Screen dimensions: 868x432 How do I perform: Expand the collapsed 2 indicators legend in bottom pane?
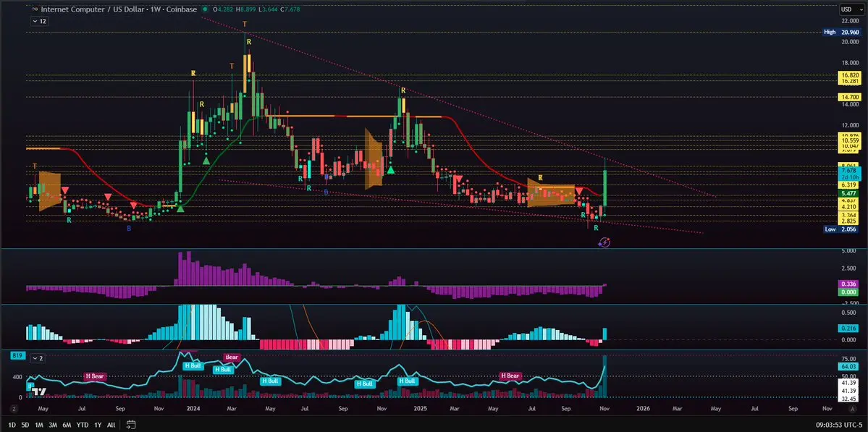pos(38,358)
